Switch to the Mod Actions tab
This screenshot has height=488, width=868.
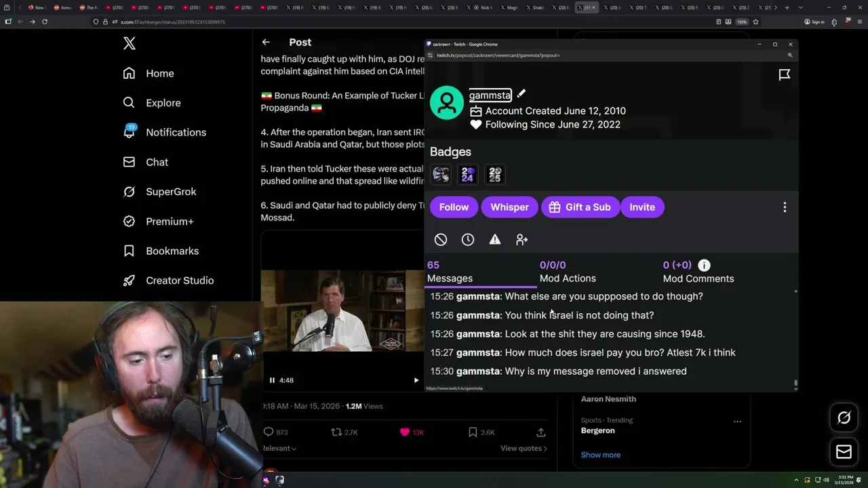pyautogui.click(x=568, y=272)
